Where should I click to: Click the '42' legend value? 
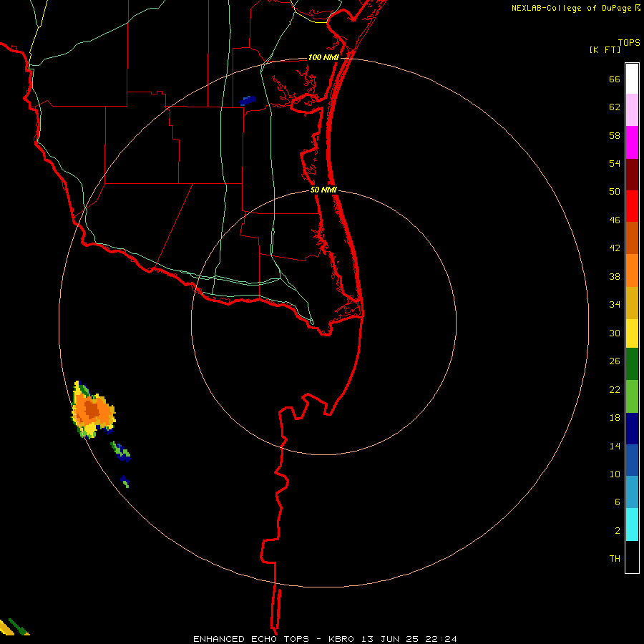click(x=615, y=248)
